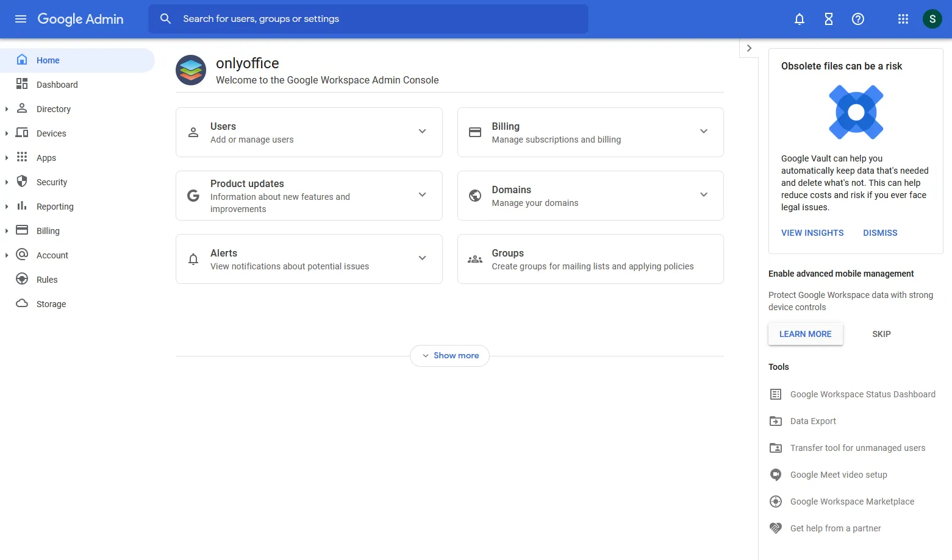Switch to the Dashboard page
The height and width of the screenshot is (560, 952).
click(x=57, y=84)
